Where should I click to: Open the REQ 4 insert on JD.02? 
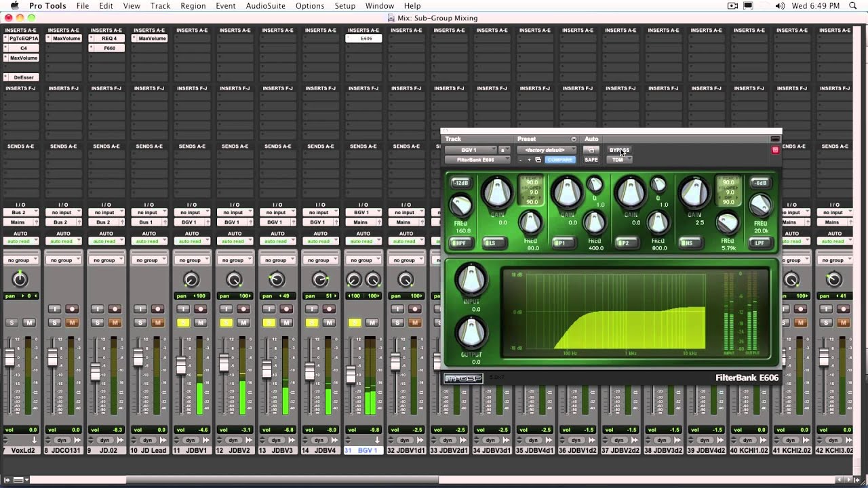pos(108,39)
